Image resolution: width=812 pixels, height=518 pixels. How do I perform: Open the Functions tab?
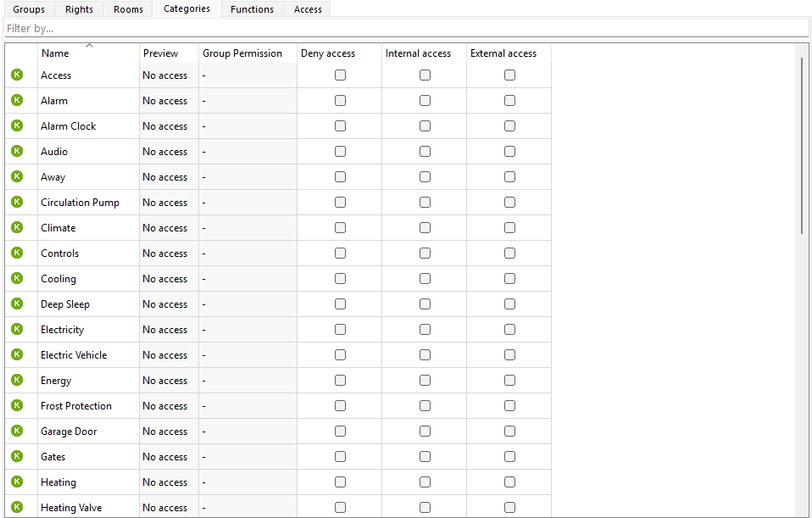[x=252, y=9]
